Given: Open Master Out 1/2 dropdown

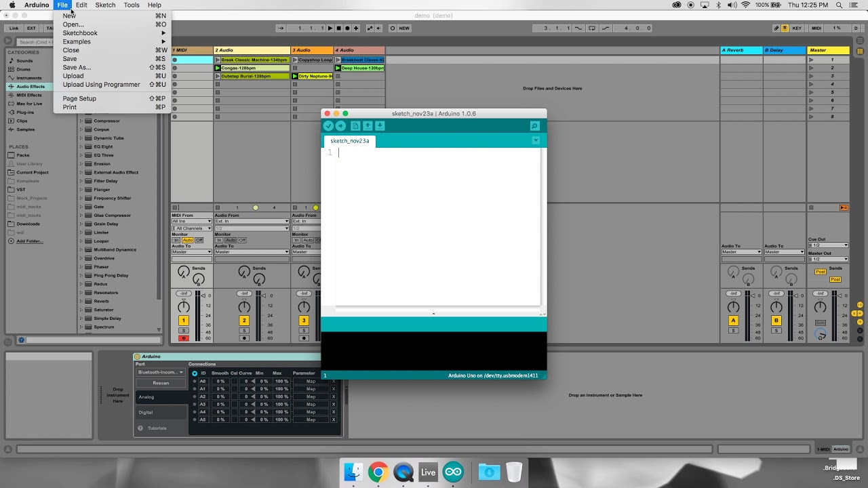Looking at the screenshot, I should coord(828,259).
